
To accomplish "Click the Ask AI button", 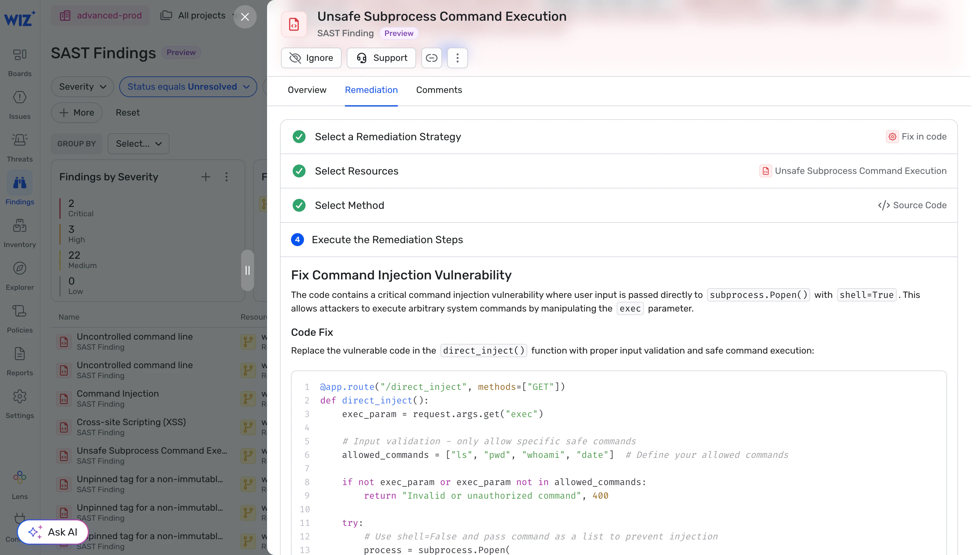I will point(53,532).
